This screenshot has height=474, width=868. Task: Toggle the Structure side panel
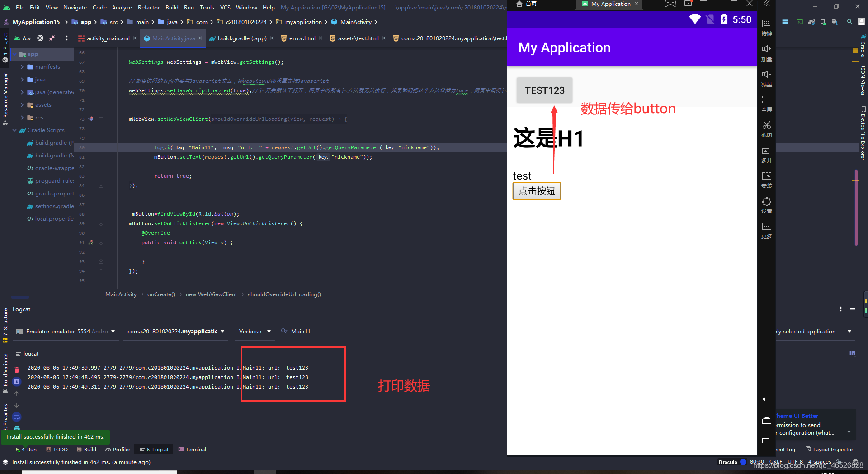(5, 325)
